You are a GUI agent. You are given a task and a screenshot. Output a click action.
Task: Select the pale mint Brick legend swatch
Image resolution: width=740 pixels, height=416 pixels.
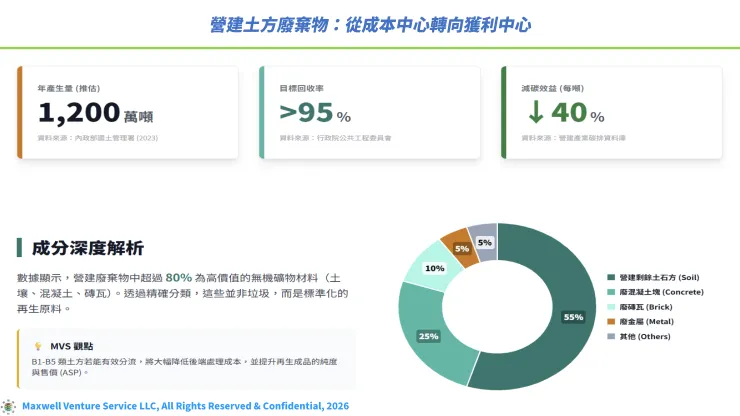point(611,307)
